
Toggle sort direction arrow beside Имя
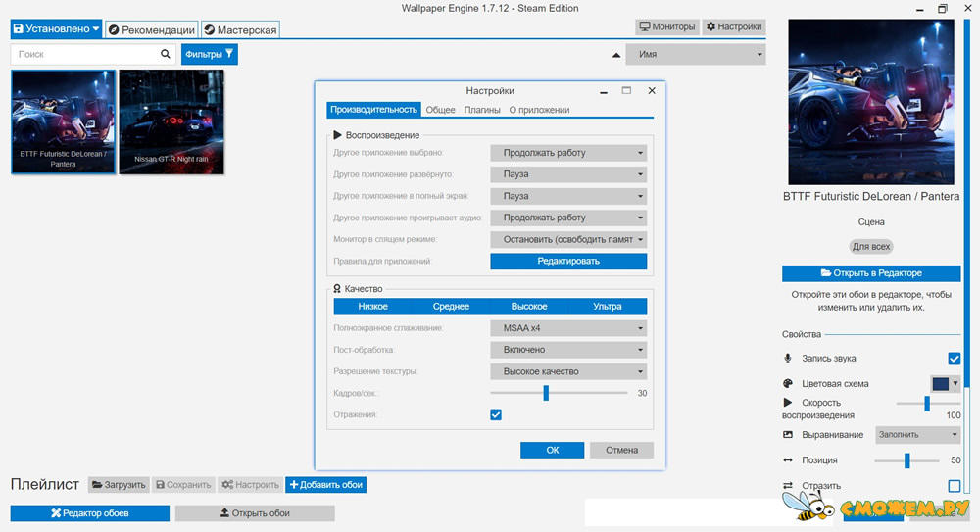(x=616, y=55)
